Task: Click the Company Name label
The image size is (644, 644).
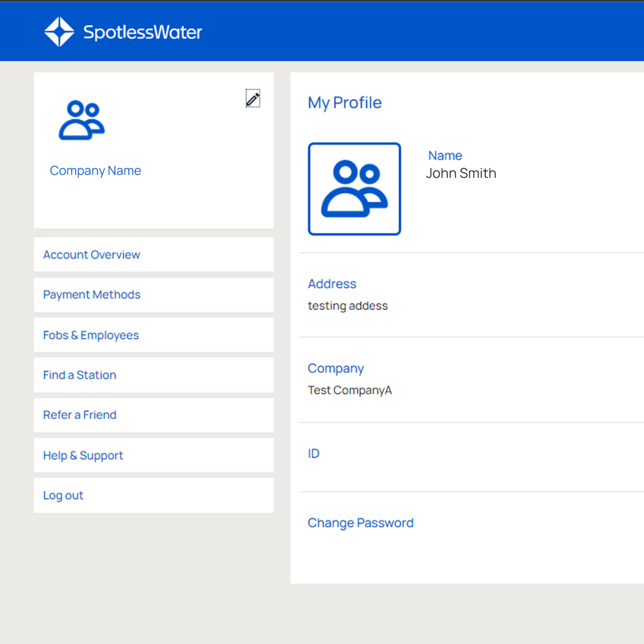Action: pos(96,170)
